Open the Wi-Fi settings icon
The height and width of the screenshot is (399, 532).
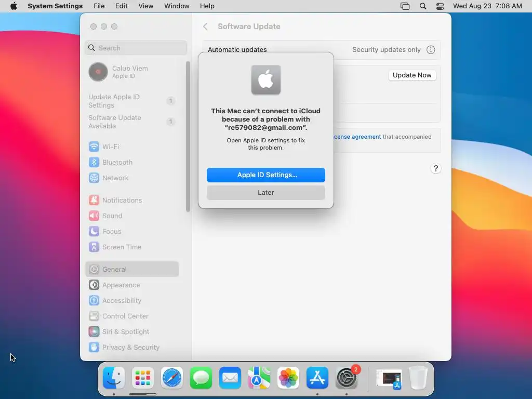click(x=94, y=147)
